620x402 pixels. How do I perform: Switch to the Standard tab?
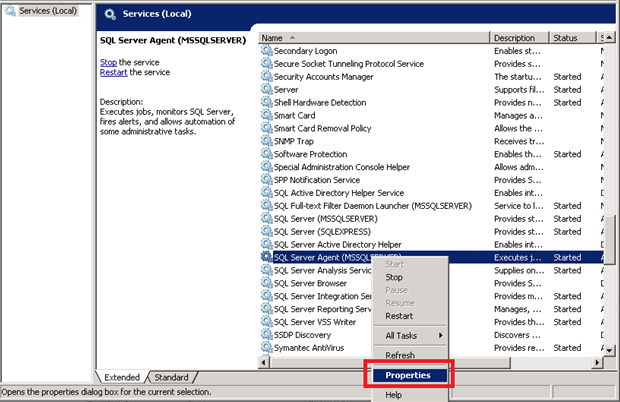[171, 377]
